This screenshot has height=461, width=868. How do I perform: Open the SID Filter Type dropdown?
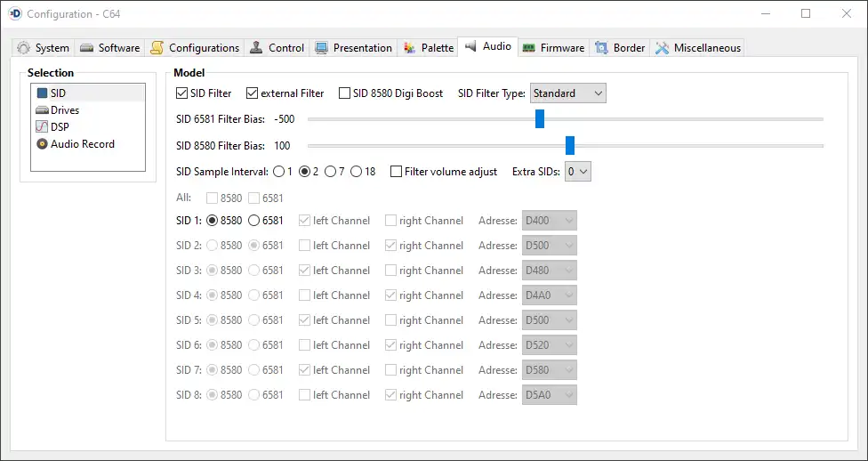tap(568, 93)
